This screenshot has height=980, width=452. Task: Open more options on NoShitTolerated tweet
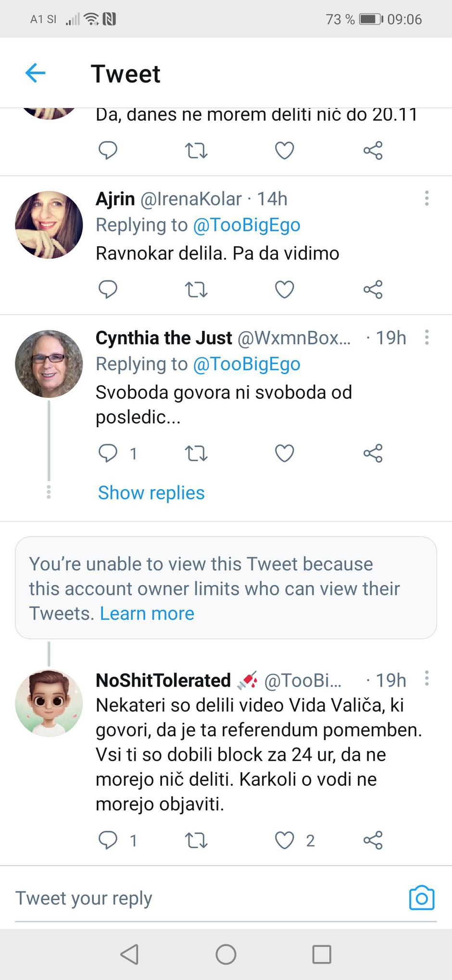[427, 678]
